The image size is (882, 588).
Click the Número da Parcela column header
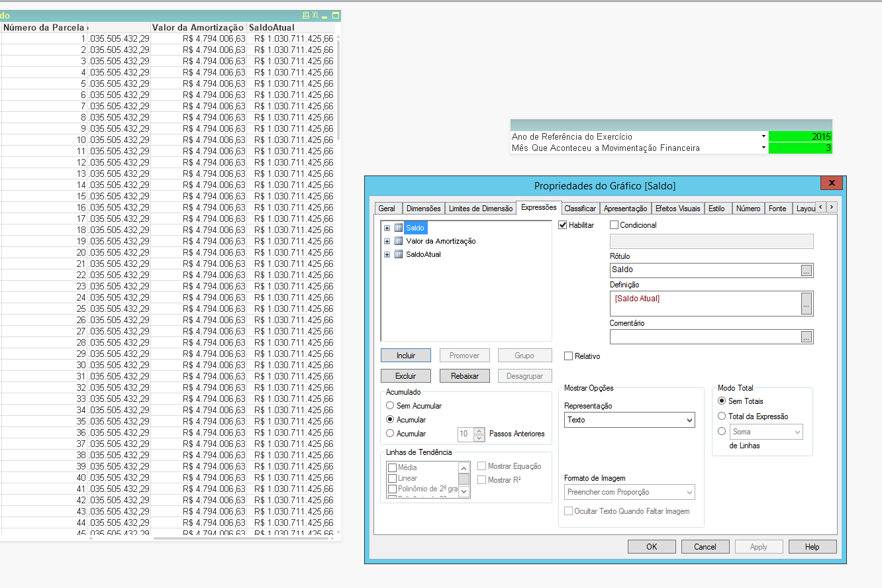coord(44,28)
